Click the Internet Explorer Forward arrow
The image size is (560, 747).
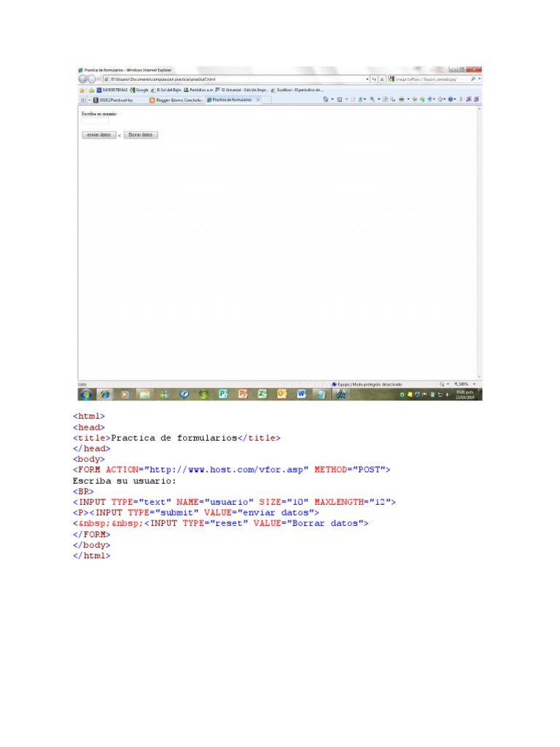click(x=91, y=79)
